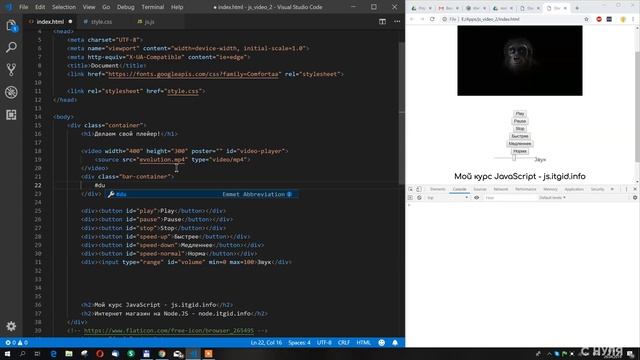This screenshot has width=640, height=360.
Task: Open the Default levels dropdown in console
Action: pos(552,198)
